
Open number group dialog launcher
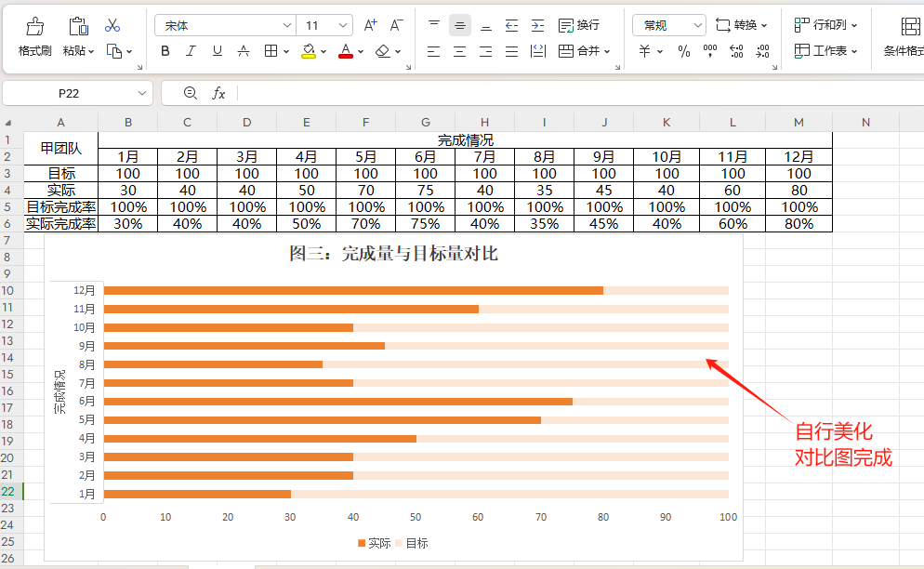click(775, 67)
